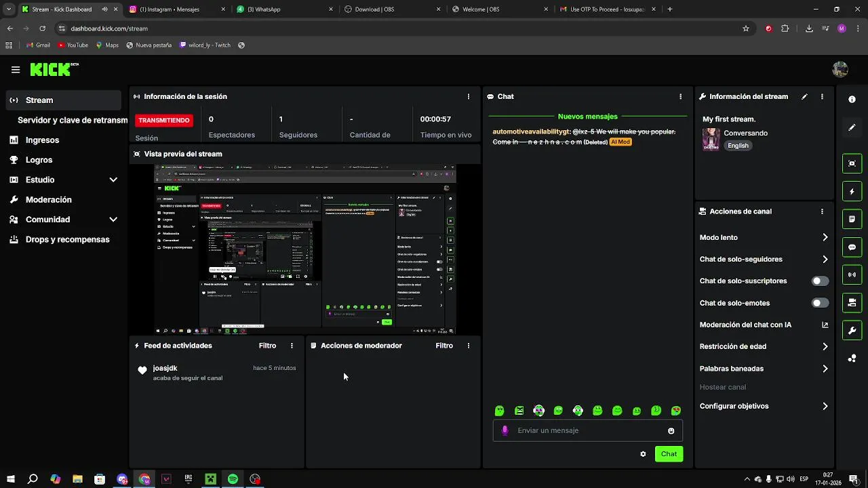Open the emoji picker in message box
Image resolution: width=868 pixels, height=488 pixels.
[x=671, y=431]
